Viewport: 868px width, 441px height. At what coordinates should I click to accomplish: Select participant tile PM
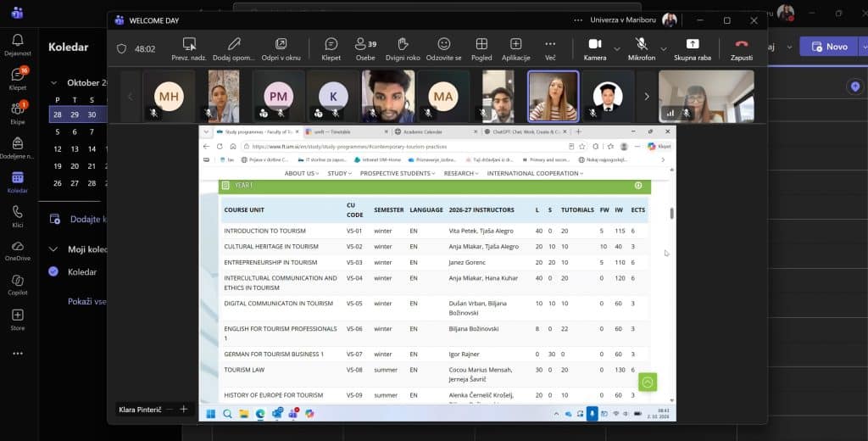tap(278, 97)
